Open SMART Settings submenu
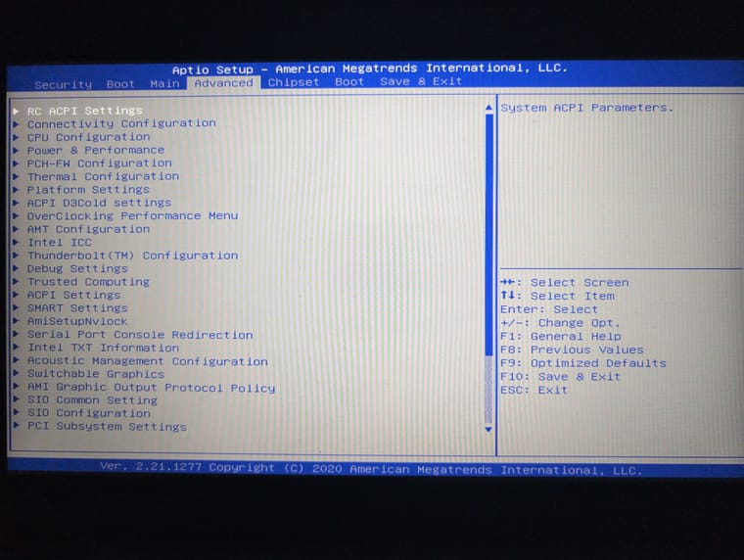Viewport: 744px width, 560px height. [77, 308]
